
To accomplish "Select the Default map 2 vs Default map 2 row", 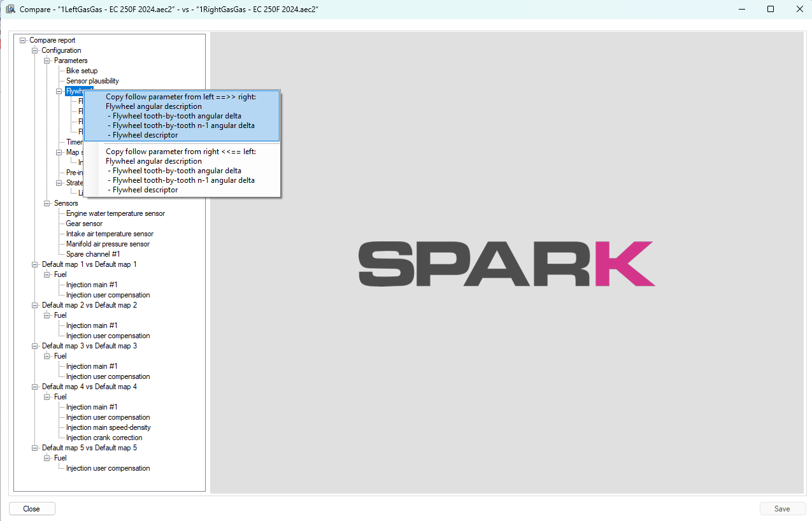I will pyautogui.click(x=89, y=305).
